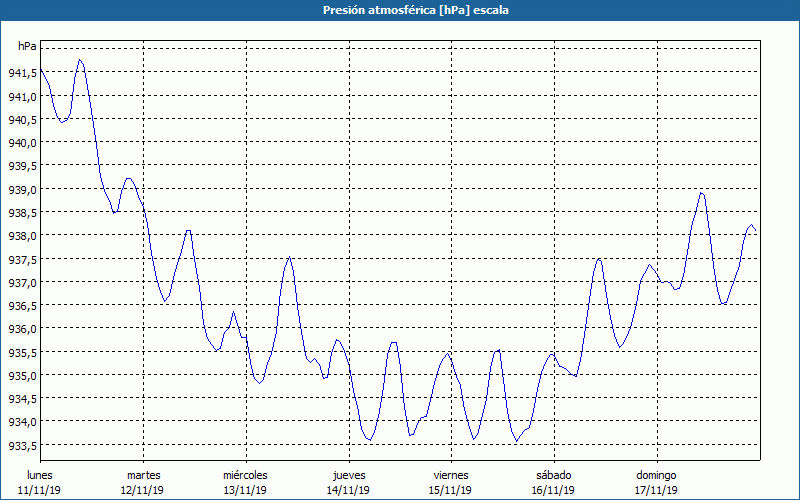The height and width of the screenshot is (500, 800).
Task: Click the 937,0 axis value
Action: coord(22,283)
